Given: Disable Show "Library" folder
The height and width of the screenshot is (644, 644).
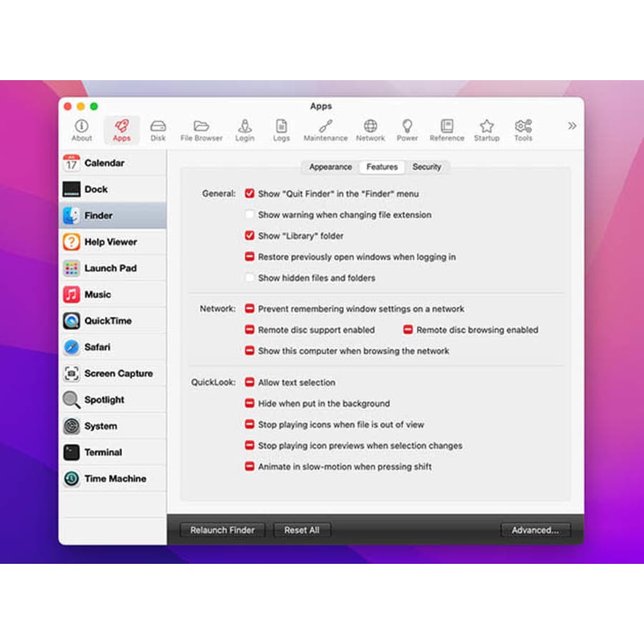Looking at the screenshot, I should click(250, 235).
